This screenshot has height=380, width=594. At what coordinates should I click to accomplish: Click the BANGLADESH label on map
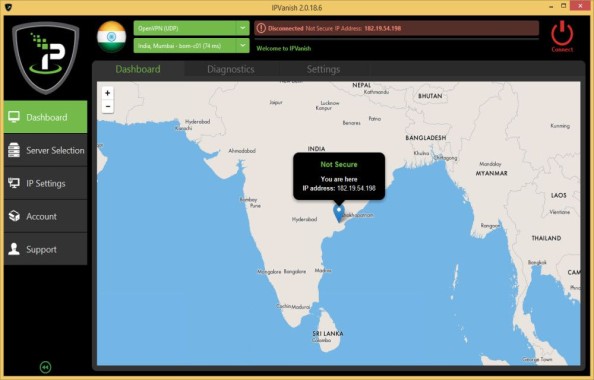pos(425,138)
